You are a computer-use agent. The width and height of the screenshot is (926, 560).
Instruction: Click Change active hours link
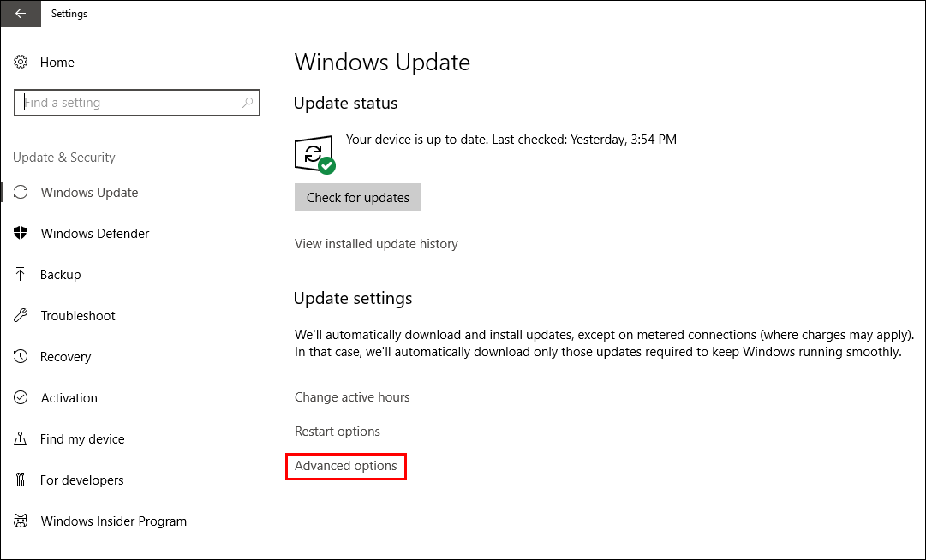(352, 397)
